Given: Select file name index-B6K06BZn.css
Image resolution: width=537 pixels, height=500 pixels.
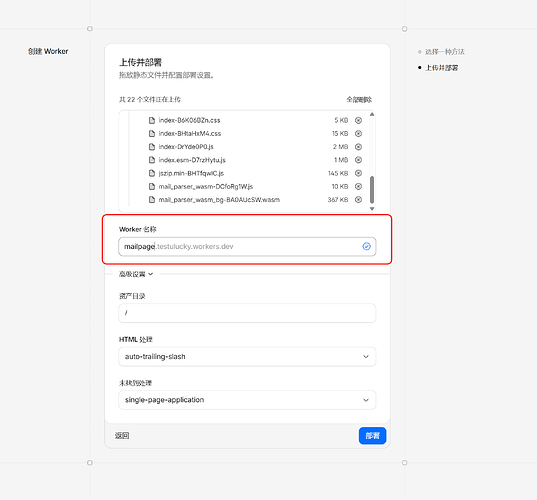Looking at the screenshot, I should (x=189, y=120).
